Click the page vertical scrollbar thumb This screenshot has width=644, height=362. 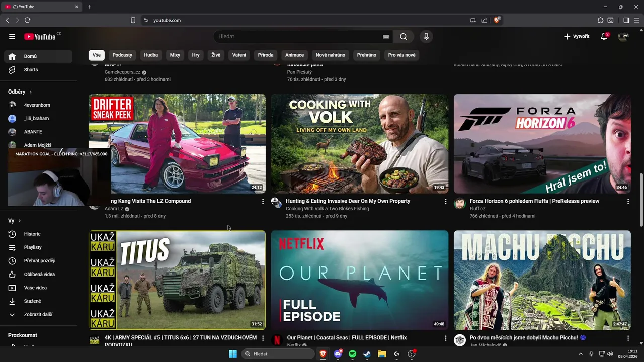(641, 201)
